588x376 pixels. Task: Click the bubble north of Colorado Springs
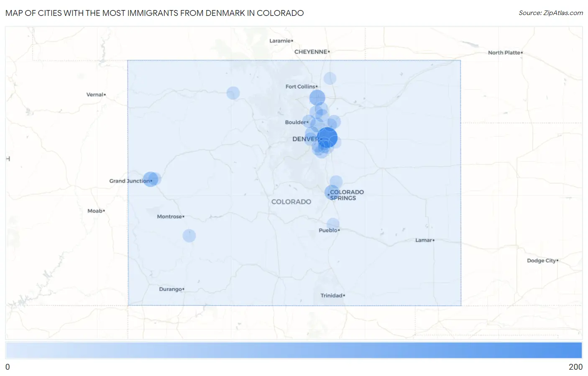[x=336, y=182]
